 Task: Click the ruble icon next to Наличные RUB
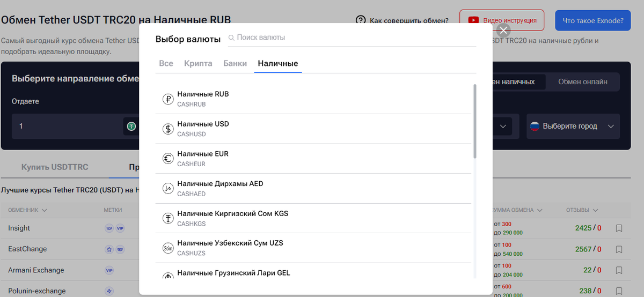pyautogui.click(x=168, y=99)
